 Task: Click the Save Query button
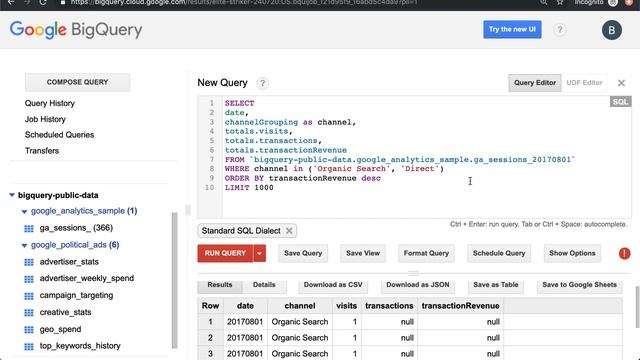[x=303, y=253]
